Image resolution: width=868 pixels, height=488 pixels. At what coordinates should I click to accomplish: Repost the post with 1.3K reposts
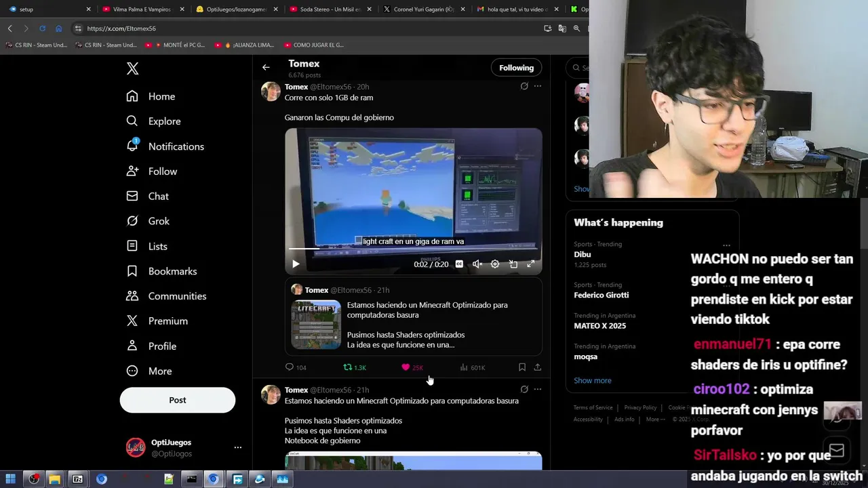click(355, 367)
